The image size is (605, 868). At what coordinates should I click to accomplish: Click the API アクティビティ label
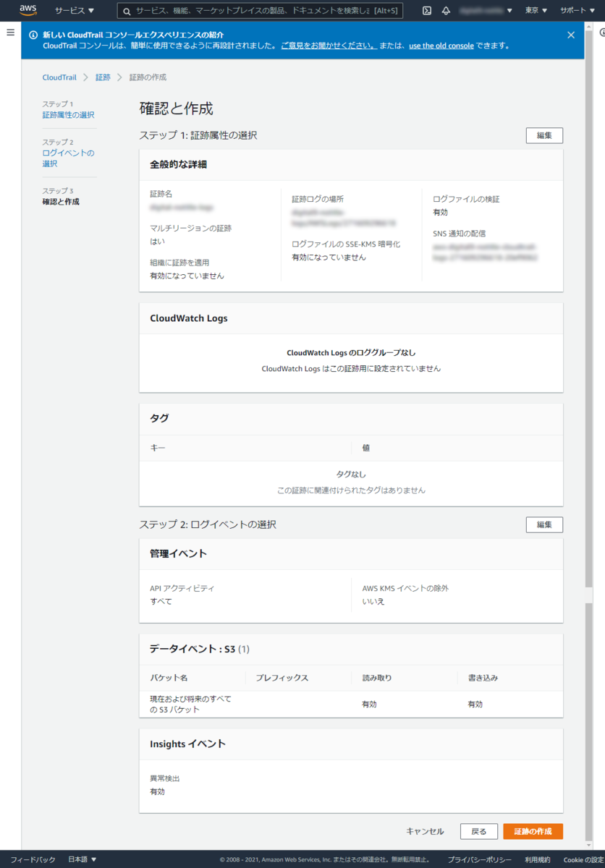182,588
